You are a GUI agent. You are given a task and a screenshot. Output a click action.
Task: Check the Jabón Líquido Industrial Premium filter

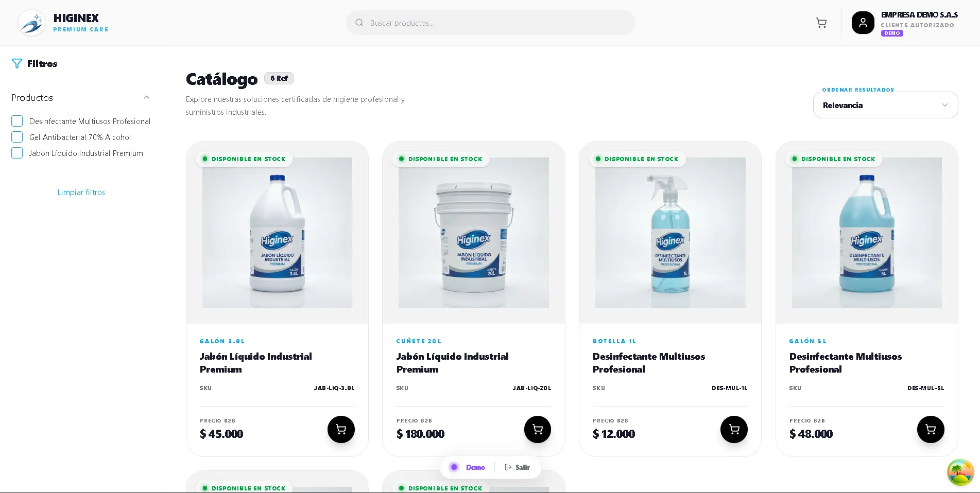17,153
